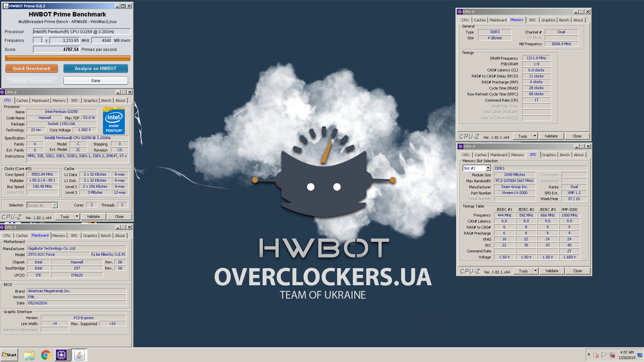Click the DRAM Frequency value 1211.8 MHz
Viewport: 644px width, 362px height.
coord(536,58)
